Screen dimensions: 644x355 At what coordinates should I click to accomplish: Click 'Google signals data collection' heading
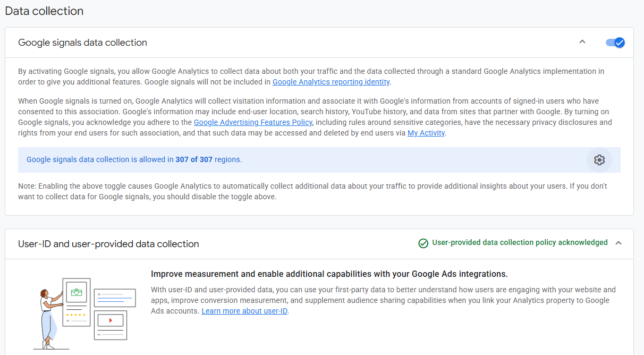(x=82, y=43)
